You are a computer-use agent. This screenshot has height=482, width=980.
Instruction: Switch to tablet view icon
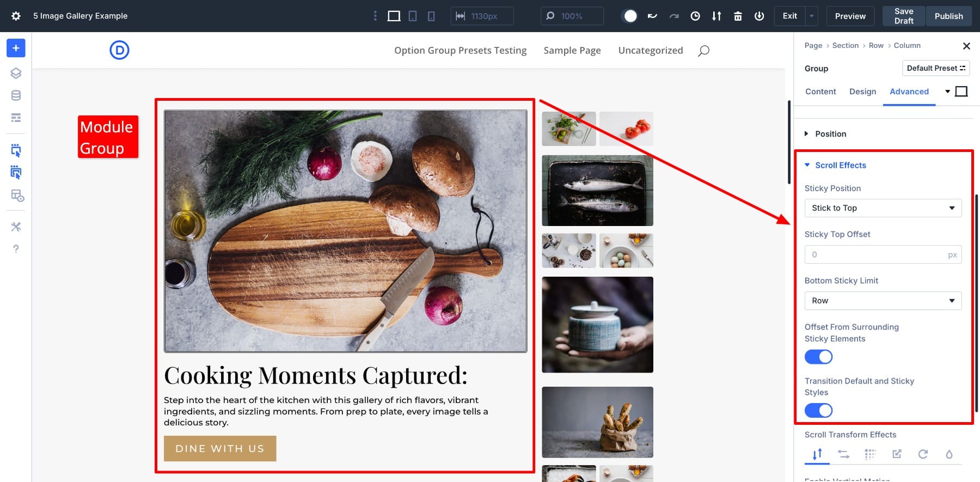pos(413,16)
